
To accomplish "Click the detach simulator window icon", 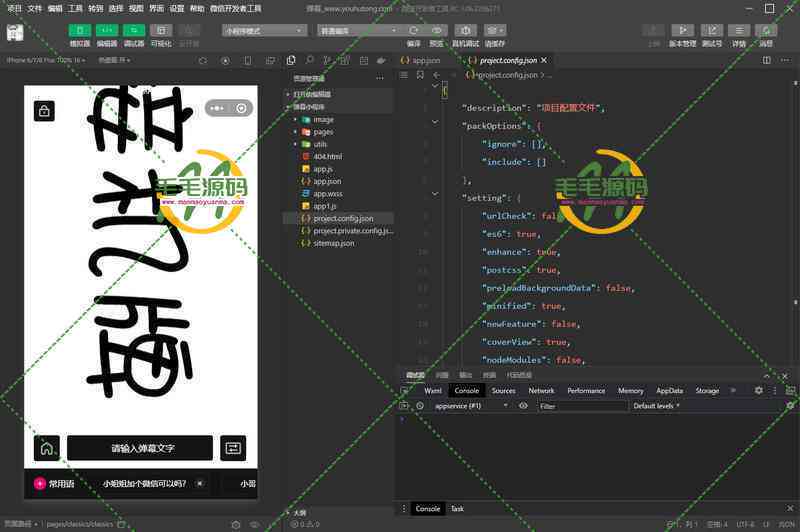I will click(270, 61).
